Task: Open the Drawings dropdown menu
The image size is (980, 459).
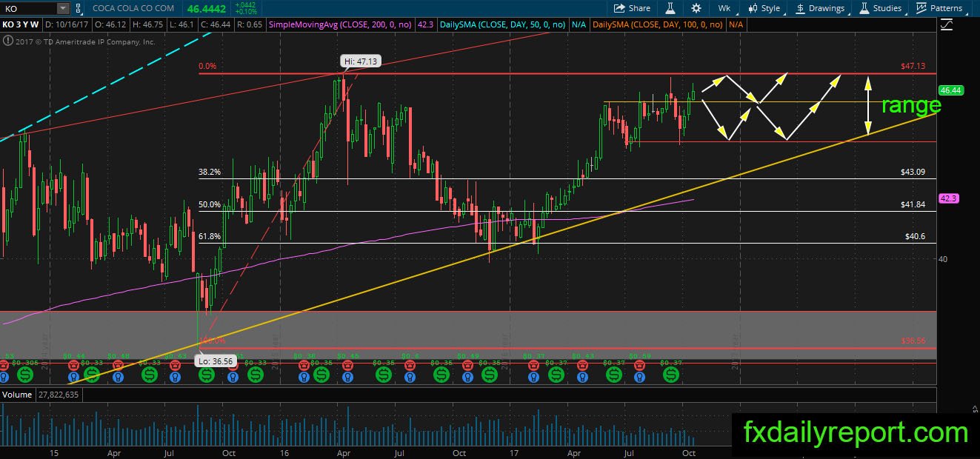Action: pos(820,8)
